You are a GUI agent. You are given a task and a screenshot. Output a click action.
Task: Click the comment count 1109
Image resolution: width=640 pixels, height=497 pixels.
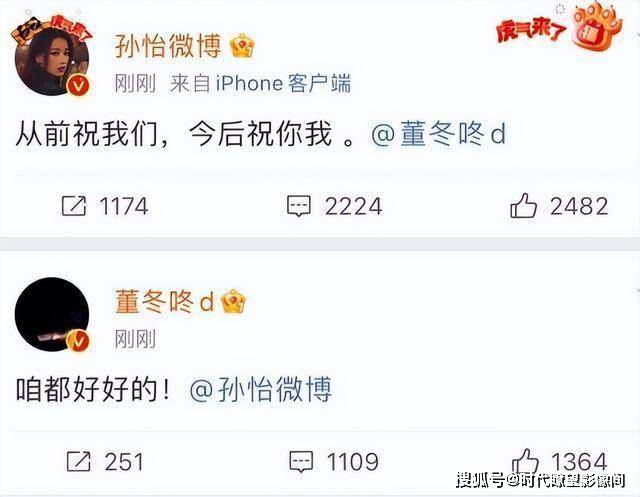353,462
